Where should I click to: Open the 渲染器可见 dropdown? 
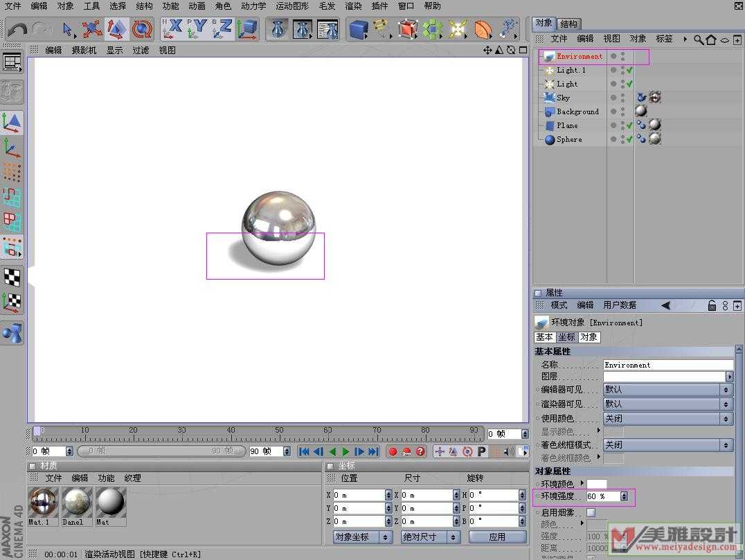[668, 404]
